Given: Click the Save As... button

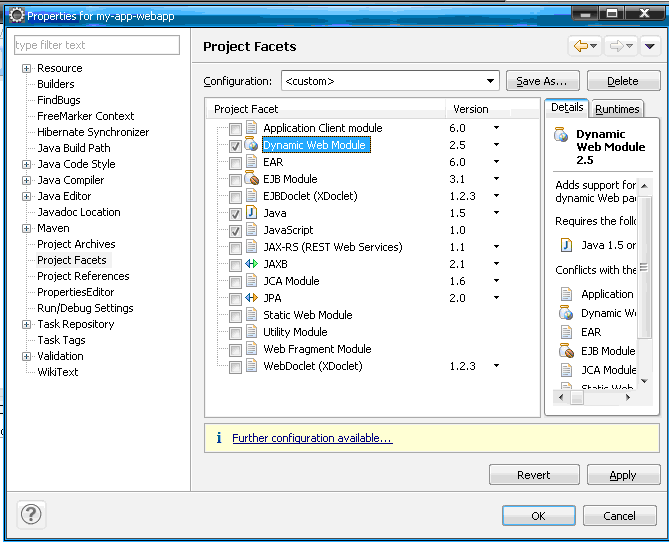Looking at the screenshot, I should [542, 81].
